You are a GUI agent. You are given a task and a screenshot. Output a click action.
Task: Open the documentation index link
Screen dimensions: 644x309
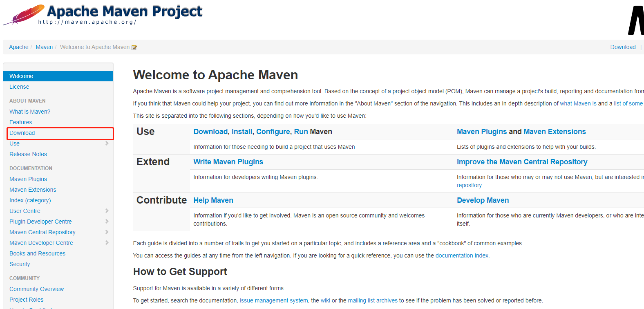click(462, 255)
